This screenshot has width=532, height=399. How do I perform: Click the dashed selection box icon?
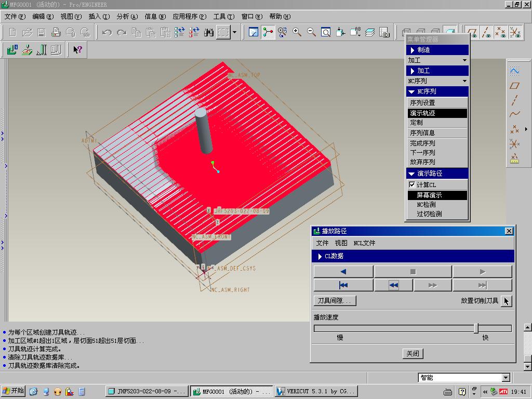pos(223,32)
